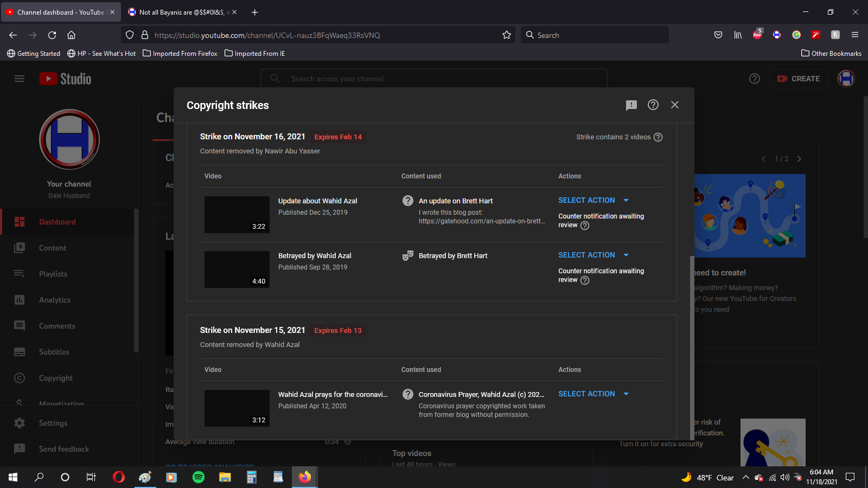Click the theater masks icon beside 'Betrayed by Brett Hart'

coord(408,255)
